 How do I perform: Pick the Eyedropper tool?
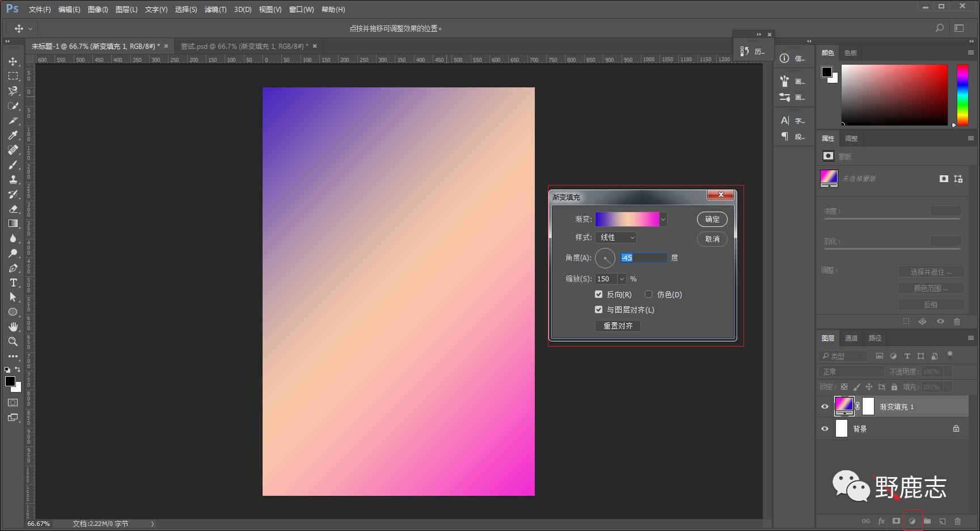13,135
